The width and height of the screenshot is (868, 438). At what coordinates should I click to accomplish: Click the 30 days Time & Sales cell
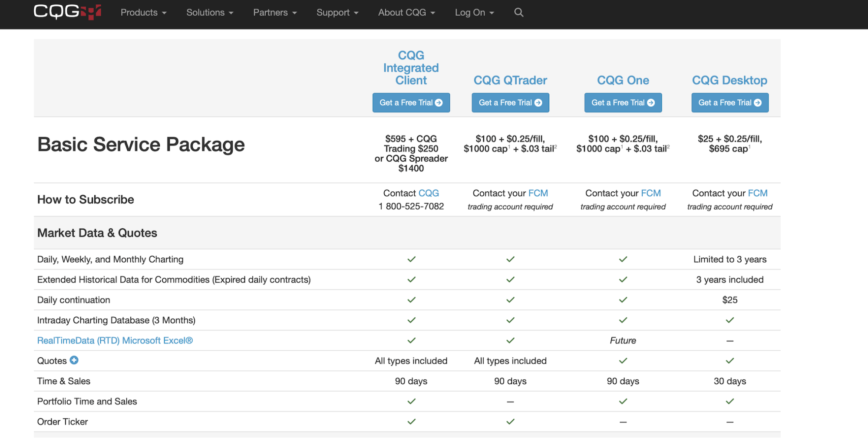pos(729,381)
